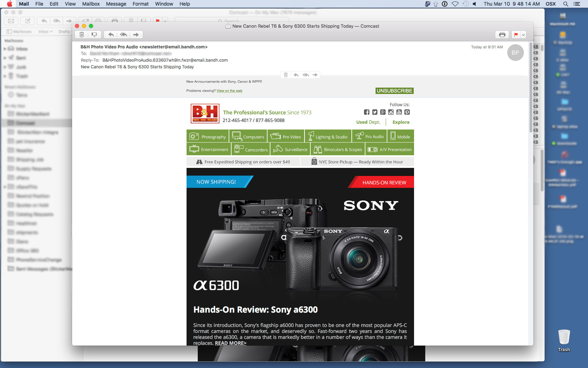The width and height of the screenshot is (588, 368).
Task: Reply All using the message window toolbar
Action: [x=124, y=35]
